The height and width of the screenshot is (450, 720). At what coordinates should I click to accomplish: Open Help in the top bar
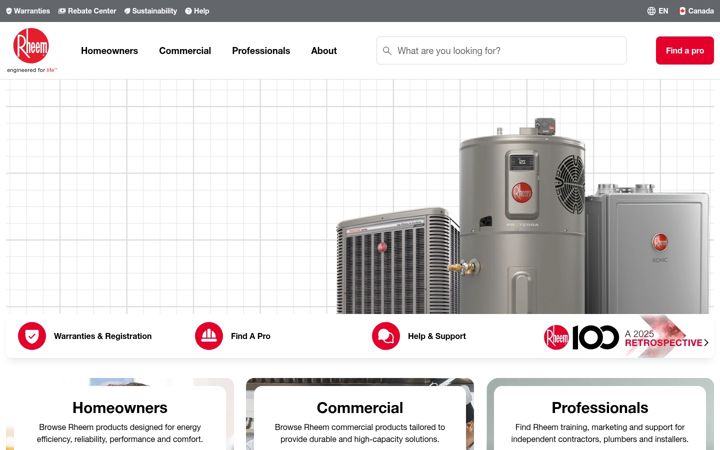[x=201, y=11]
